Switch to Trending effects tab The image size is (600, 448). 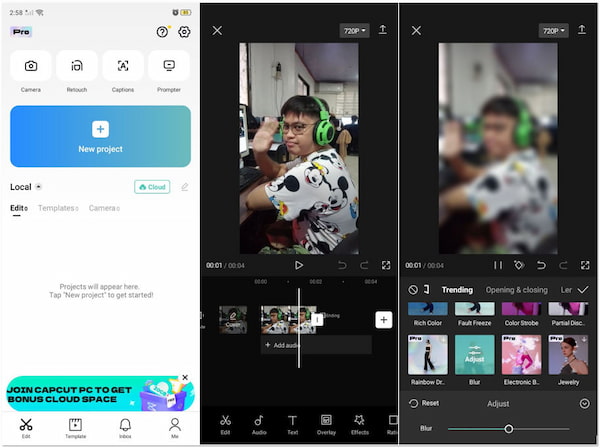coord(457,290)
